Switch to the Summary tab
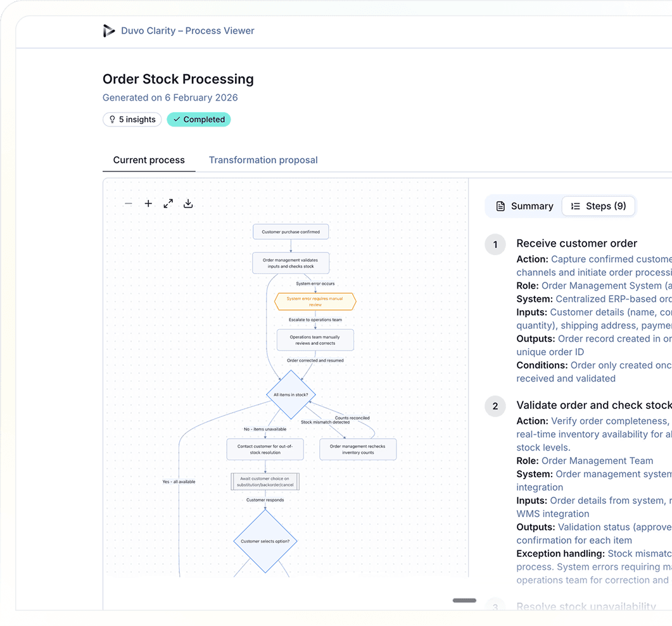Screen dimensions: 672x626 (524, 206)
